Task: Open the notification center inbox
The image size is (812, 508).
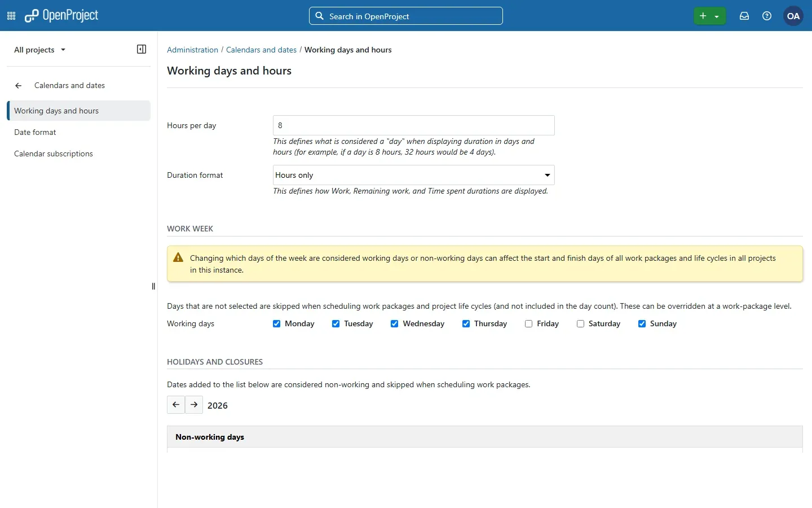Action: click(x=744, y=16)
